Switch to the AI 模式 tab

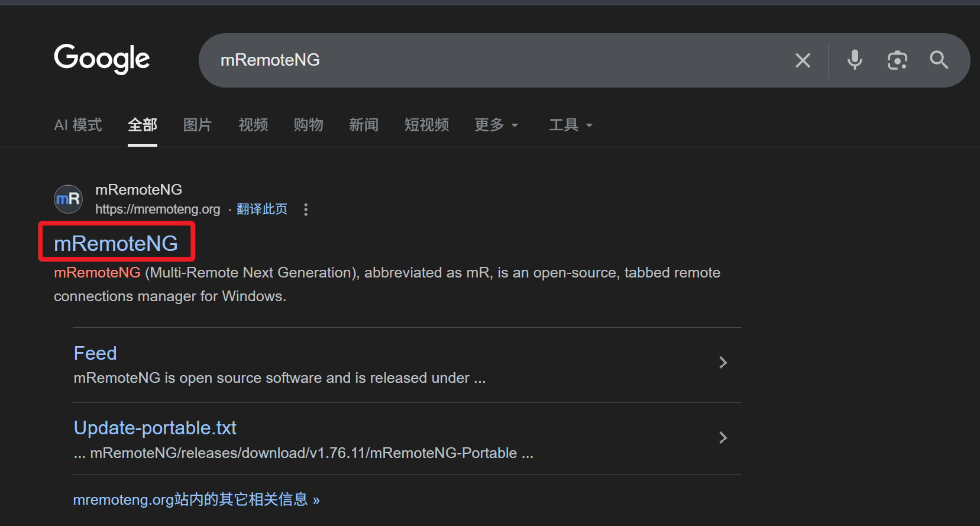[x=78, y=125]
